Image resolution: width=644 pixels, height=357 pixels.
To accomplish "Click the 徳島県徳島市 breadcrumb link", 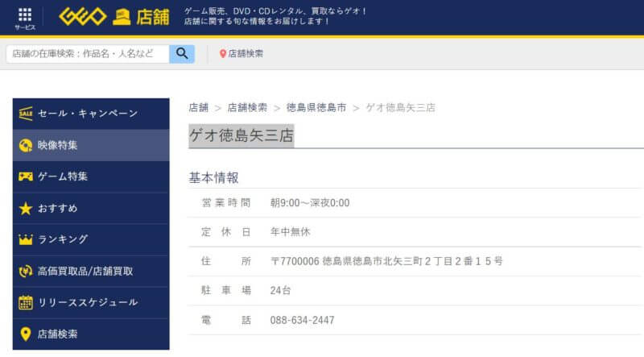I will click(x=316, y=108).
